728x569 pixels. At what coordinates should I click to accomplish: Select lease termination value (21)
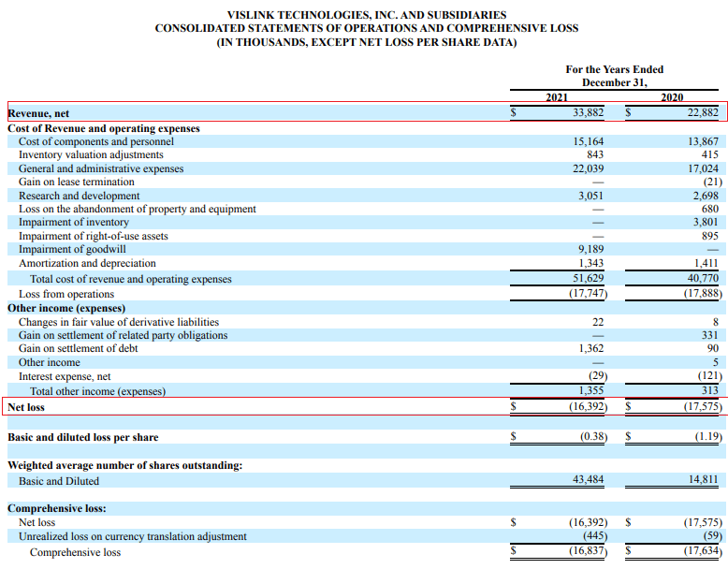pos(713,182)
